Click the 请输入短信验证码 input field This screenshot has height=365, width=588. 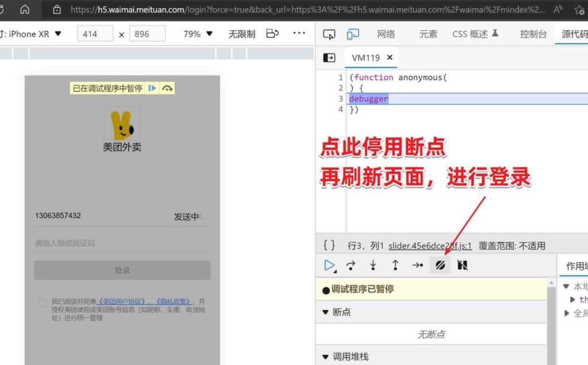point(122,243)
